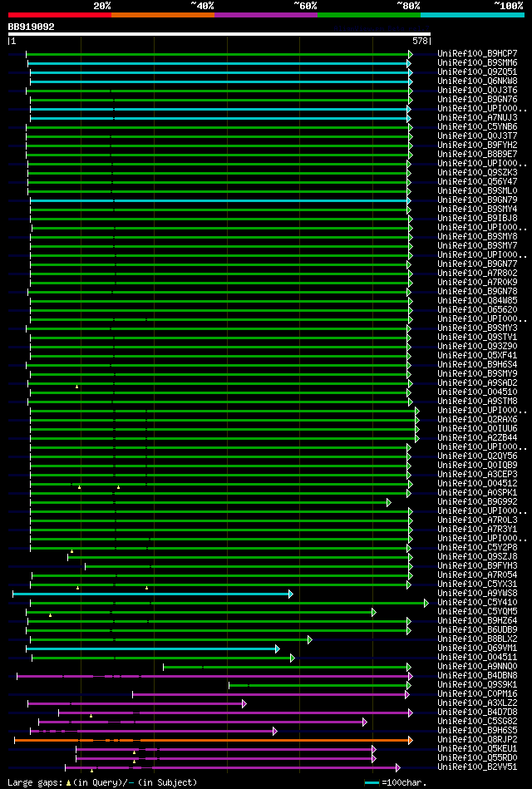Select the UniRef100_Q0IQB9 label
Screen dimensions: 532x789
tap(478, 466)
